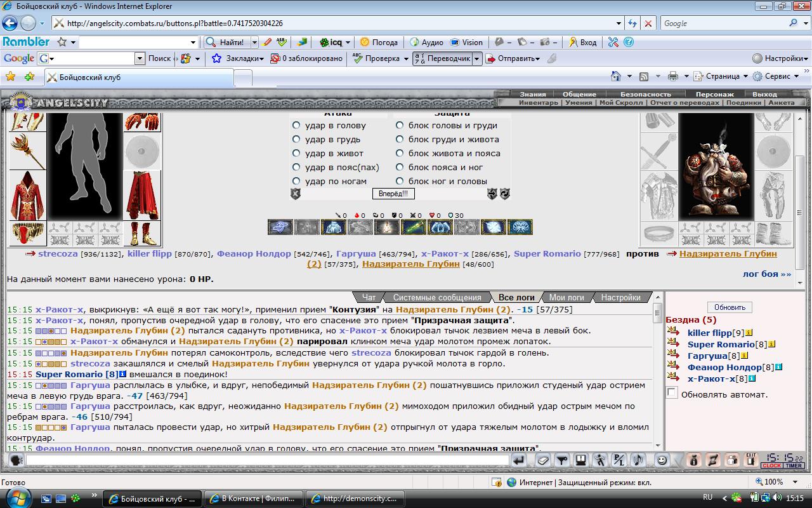812x508 pixels.
Task: Open the Персонаж menu
Action: coord(714,94)
